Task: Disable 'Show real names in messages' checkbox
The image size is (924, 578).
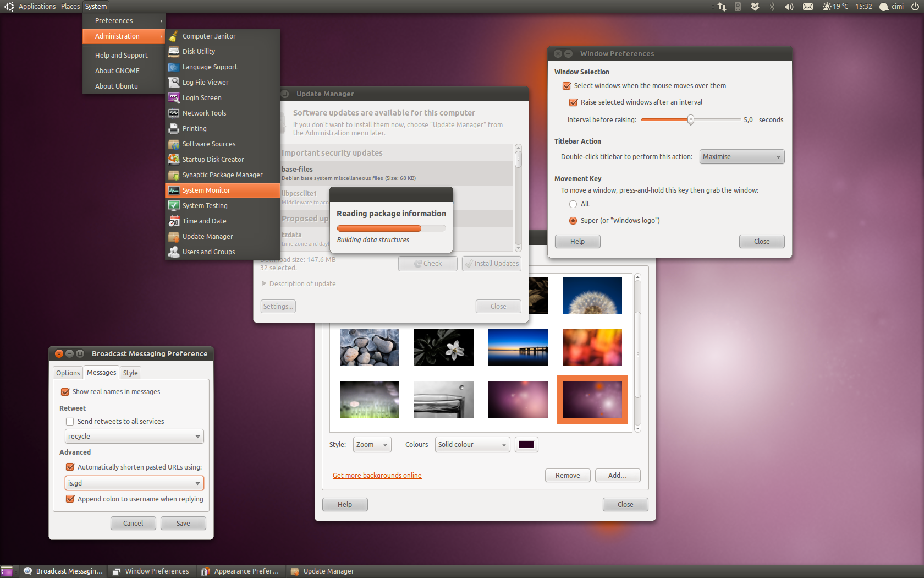Action: click(x=65, y=392)
